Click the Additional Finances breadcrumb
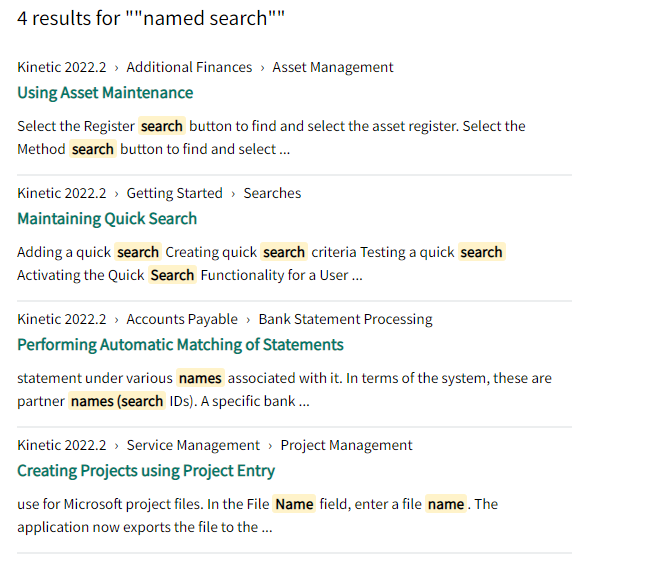Screen dimensions: 656x586 click(x=190, y=67)
